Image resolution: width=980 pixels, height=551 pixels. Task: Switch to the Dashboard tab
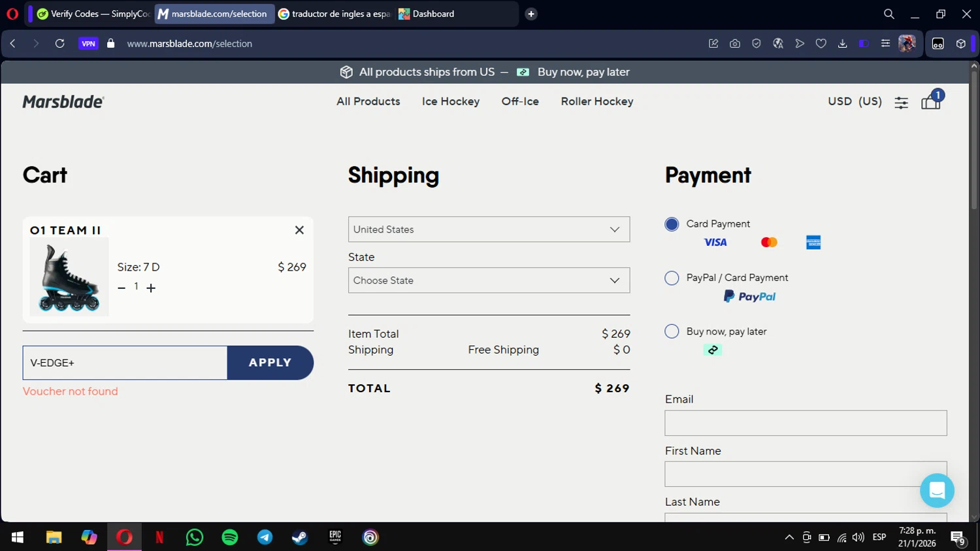point(456,14)
